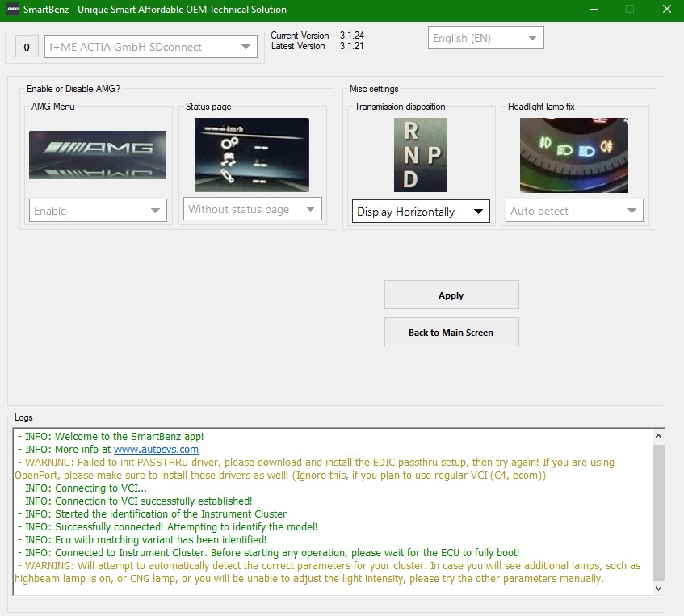Click log line 'Welcome to the SmartBenz app!'

pos(111,436)
